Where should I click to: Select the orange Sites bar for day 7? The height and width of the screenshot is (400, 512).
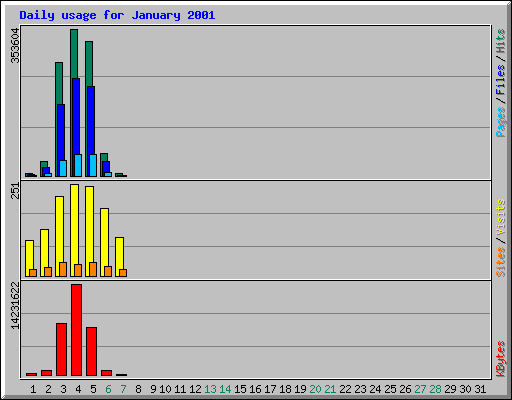click(x=123, y=273)
